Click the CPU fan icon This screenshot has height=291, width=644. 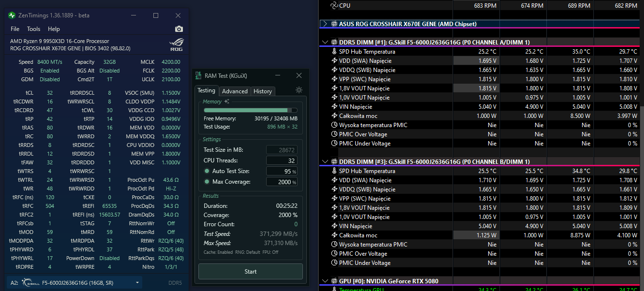click(x=334, y=6)
